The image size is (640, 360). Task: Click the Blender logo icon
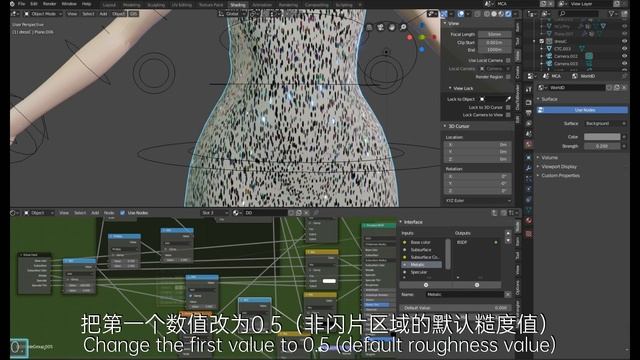coord(12,4)
